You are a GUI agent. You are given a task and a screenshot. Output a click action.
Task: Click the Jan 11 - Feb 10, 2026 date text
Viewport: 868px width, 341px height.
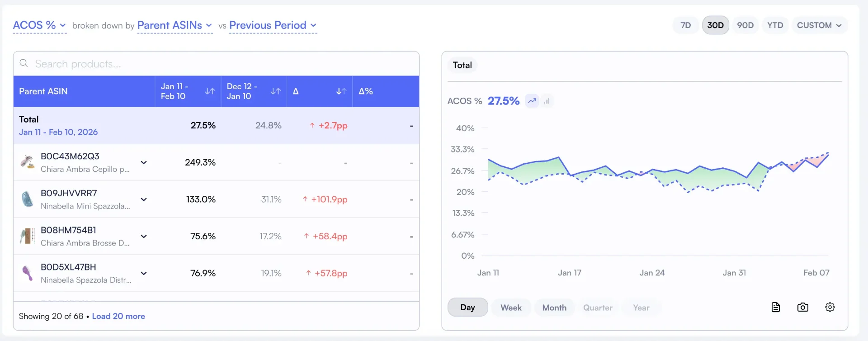click(58, 132)
